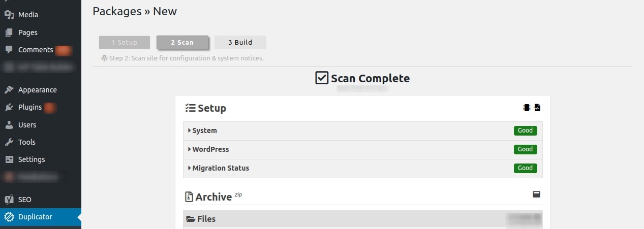Select the 3 Build step
This screenshot has height=229, width=644.
click(240, 42)
